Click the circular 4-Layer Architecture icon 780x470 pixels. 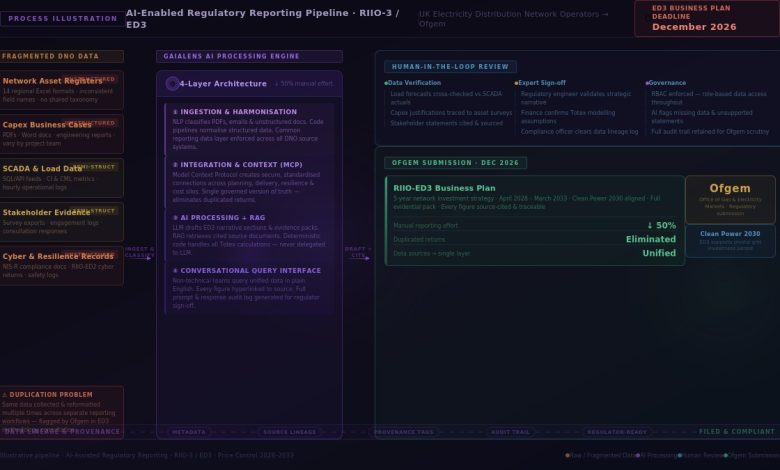(x=172, y=84)
